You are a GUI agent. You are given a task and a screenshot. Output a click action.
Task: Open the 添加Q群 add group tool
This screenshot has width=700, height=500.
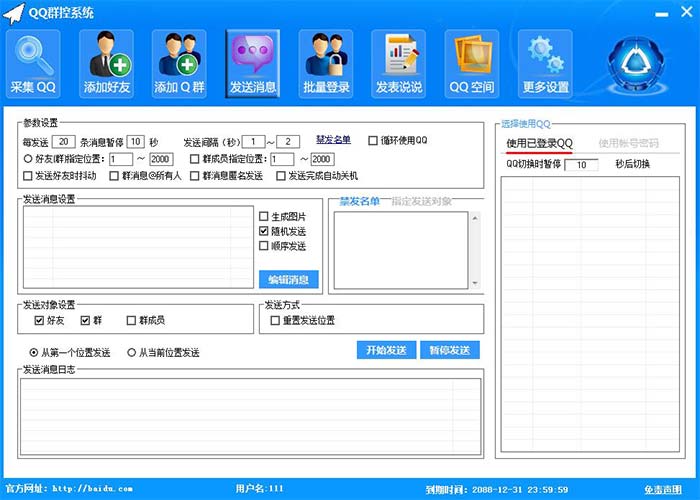coord(179,64)
